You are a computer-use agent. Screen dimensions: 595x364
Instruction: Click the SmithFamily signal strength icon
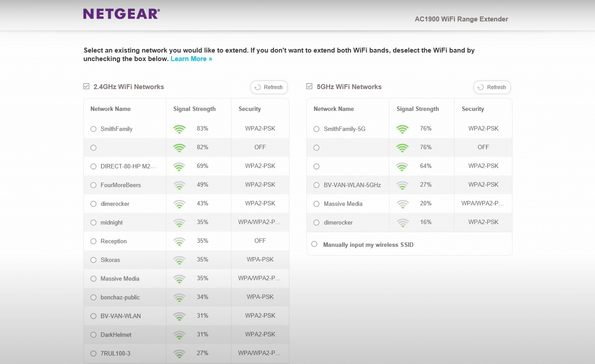point(179,129)
